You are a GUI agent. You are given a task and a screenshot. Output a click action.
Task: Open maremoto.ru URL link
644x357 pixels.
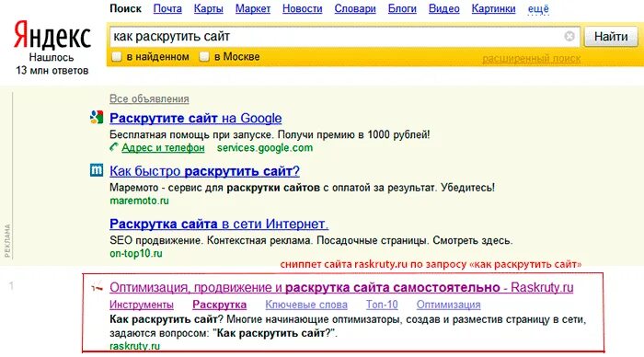pos(139,201)
